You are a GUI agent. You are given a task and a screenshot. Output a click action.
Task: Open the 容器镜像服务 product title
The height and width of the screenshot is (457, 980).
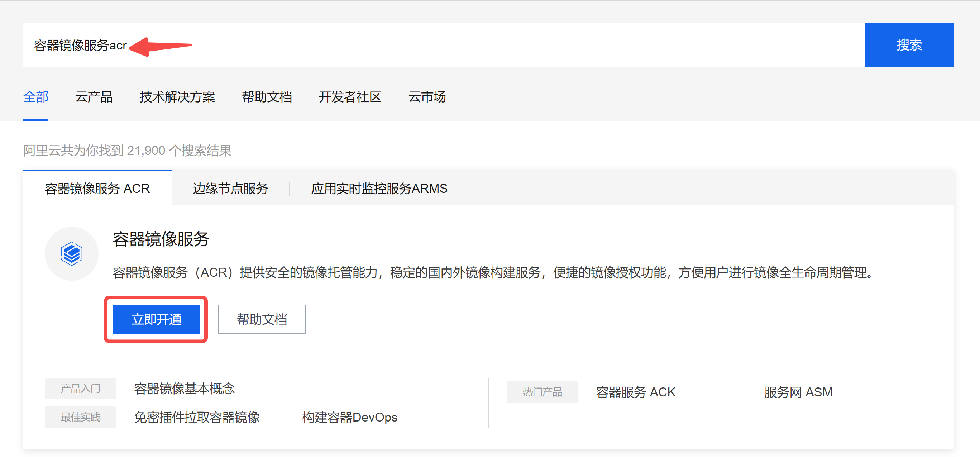pos(161,239)
